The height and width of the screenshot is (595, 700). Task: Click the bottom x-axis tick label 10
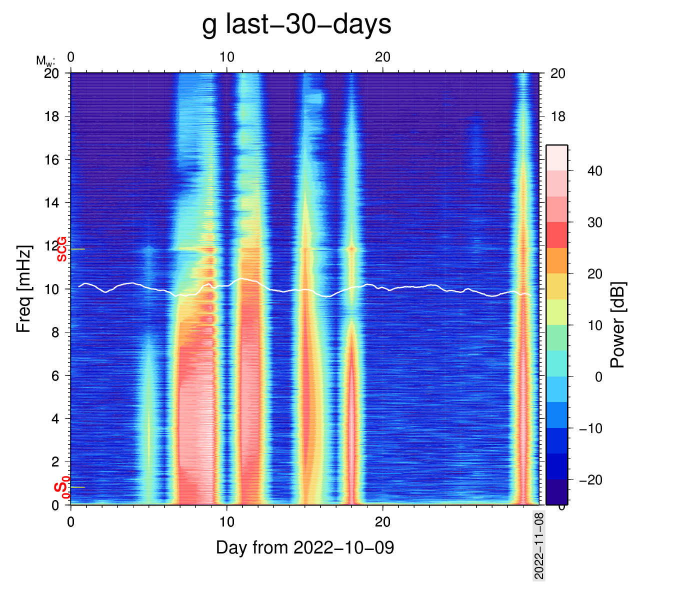point(226,522)
